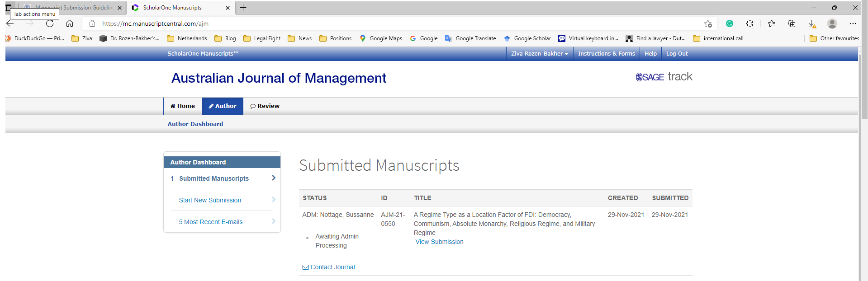Open the Other favourites folder

point(835,38)
